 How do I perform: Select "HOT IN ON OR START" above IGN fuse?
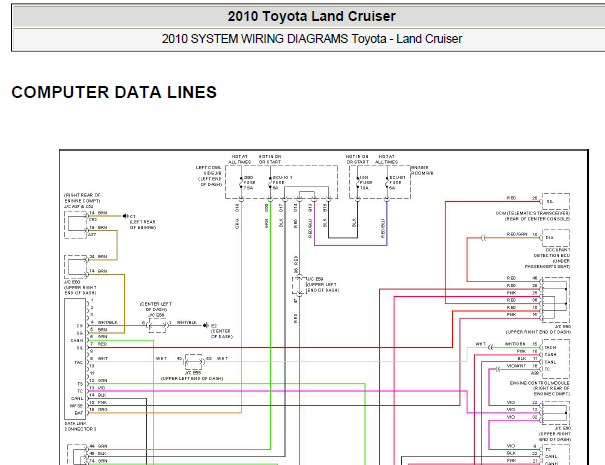[358, 159]
